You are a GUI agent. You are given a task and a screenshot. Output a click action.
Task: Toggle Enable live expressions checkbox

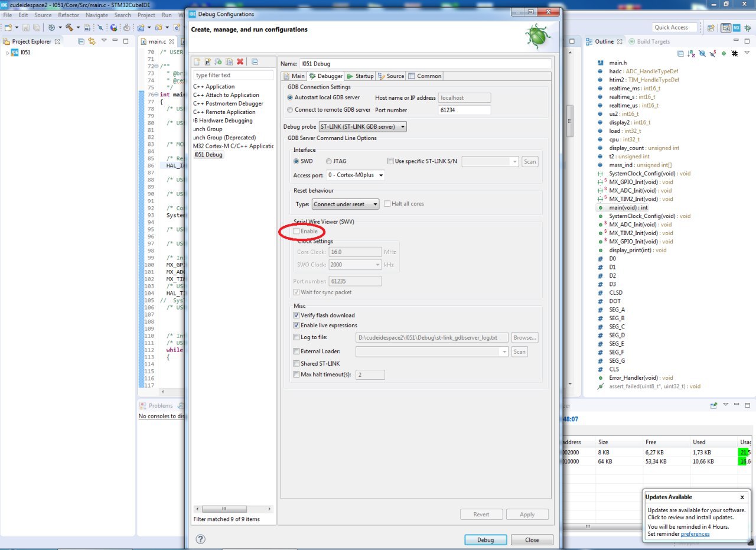296,326
